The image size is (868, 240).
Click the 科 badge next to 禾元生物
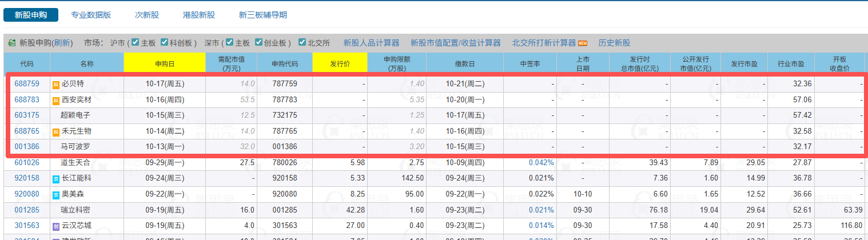pos(56,131)
